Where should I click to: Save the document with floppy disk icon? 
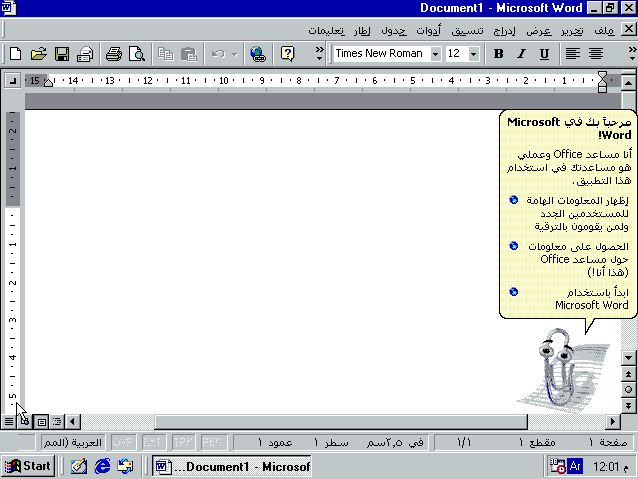pos(62,54)
